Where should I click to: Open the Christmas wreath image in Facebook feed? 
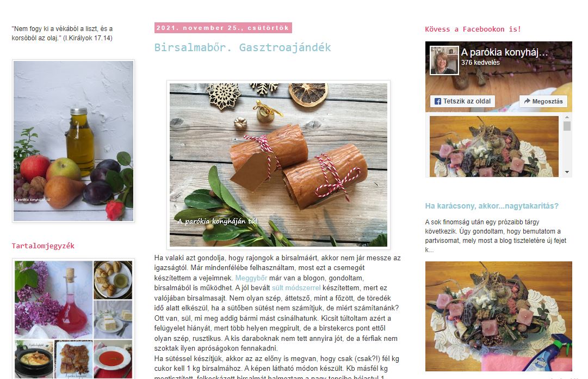point(494,146)
